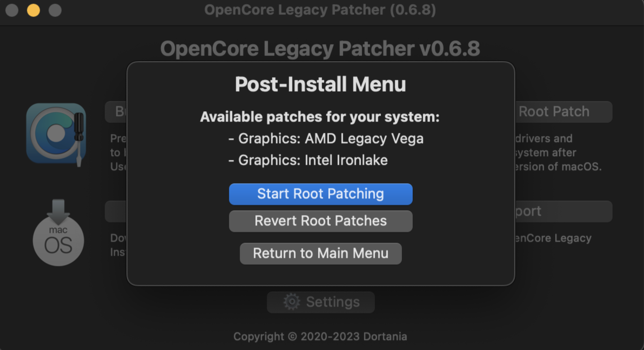Click the AMD Legacy Vega patch entry
Screen dimensions: 644x350
pos(326,138)
